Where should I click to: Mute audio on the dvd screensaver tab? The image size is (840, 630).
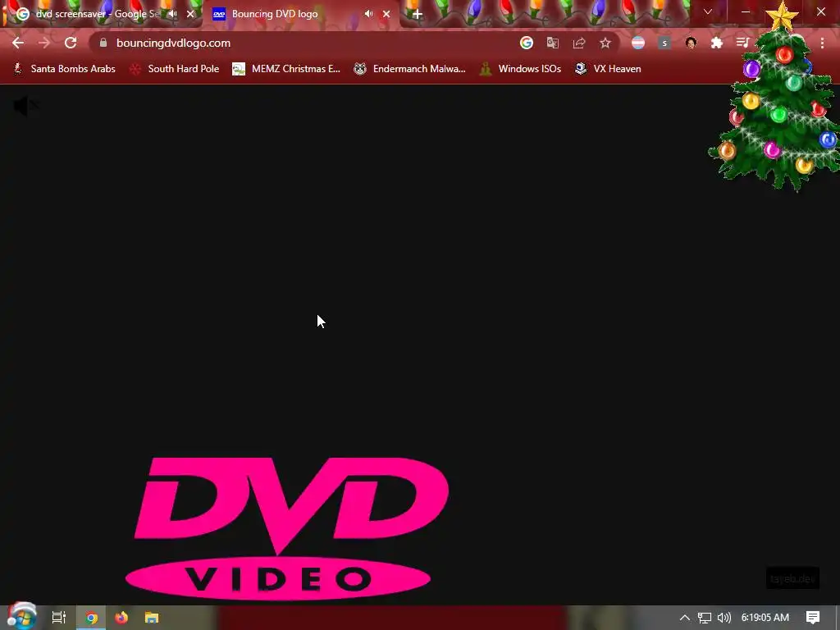pos(172,14)
